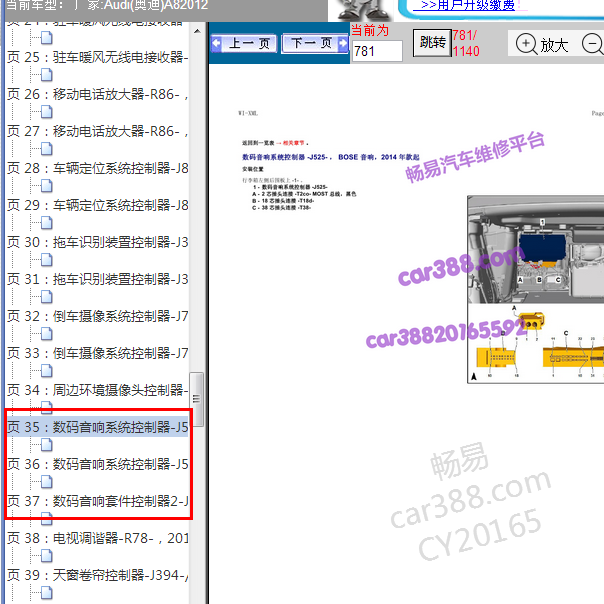Select tree item 页 38 电视调谐器-R78
The image size is (604, 604).
click(x=97, y=538)
